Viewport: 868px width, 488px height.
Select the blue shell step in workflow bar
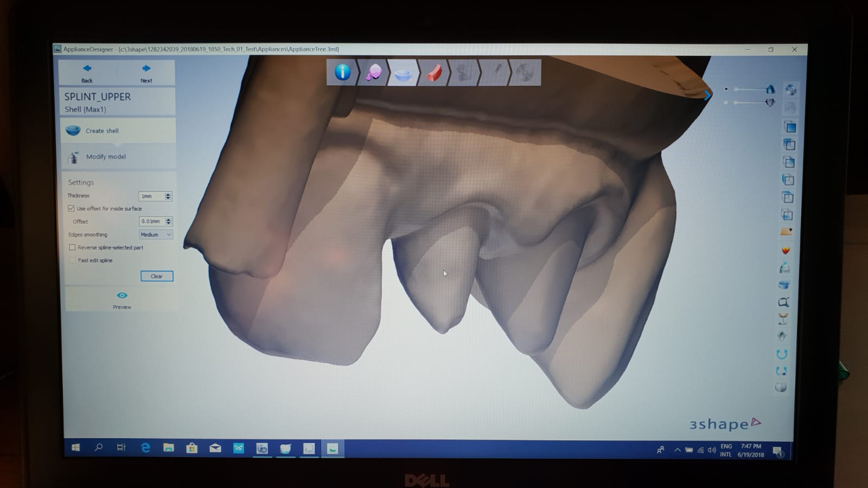click(403, 73)
